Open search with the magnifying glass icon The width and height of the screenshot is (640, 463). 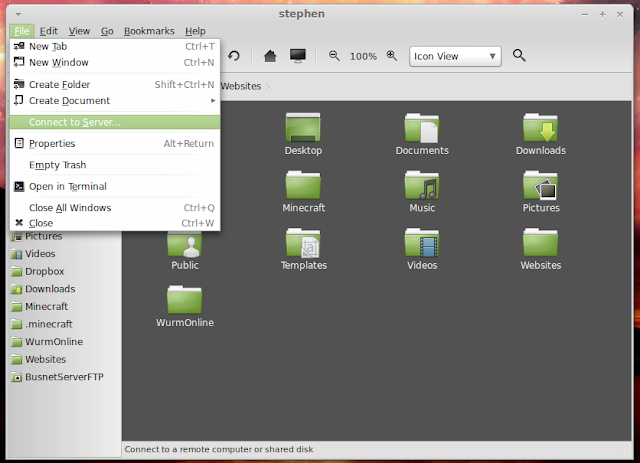click(519, 56)
